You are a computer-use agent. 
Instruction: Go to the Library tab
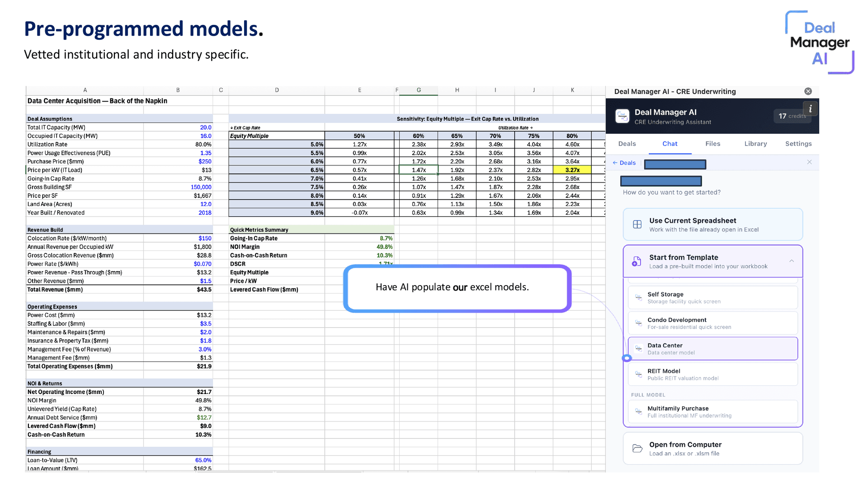tap(755, 144)
